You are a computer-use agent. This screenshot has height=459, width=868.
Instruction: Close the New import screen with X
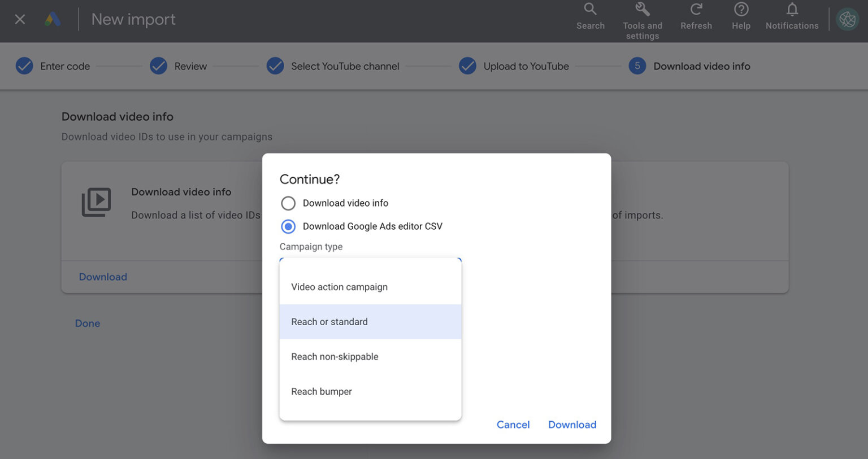20,20
